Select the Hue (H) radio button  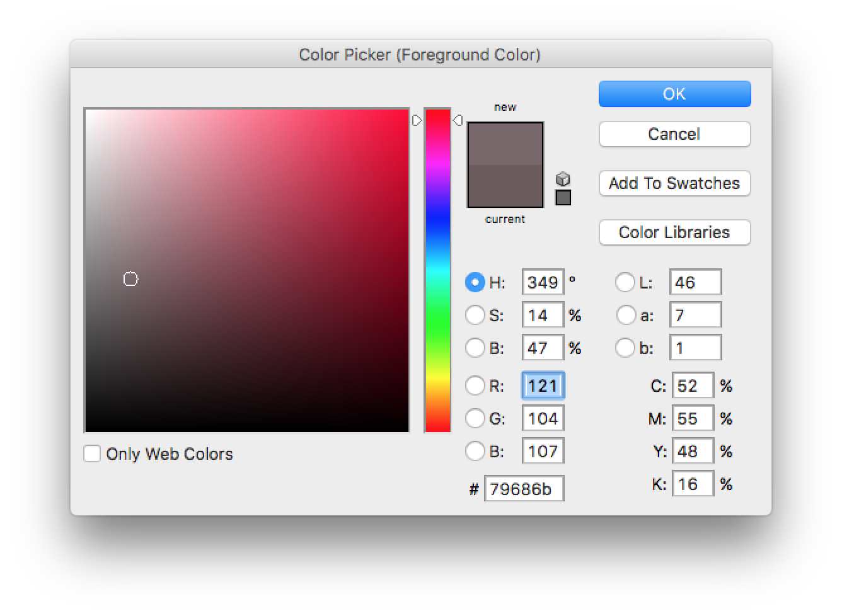point(475,282)
